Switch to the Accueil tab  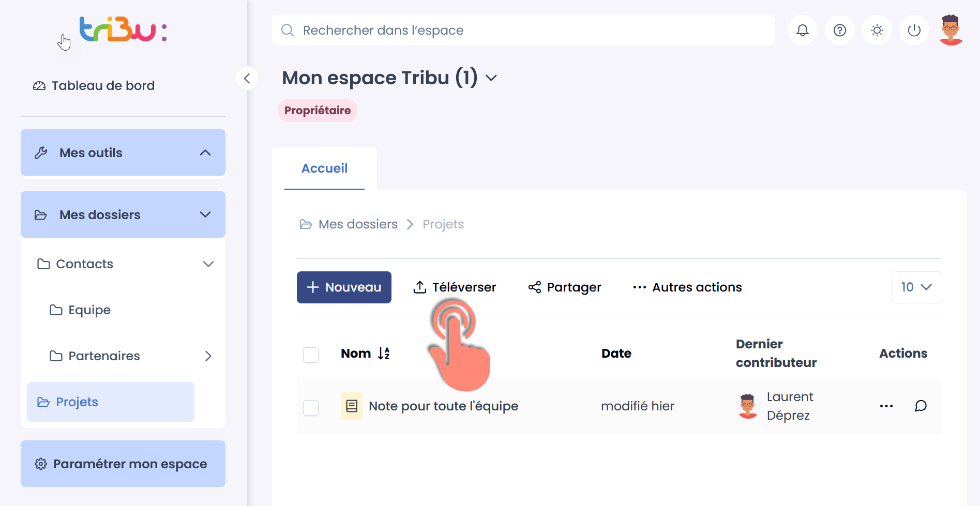pyautogui.click(x=324, y=168)
